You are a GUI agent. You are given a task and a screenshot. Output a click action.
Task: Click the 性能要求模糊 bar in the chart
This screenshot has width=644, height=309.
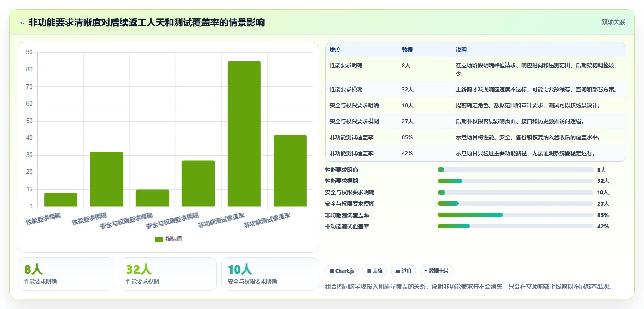(x=106, y=179)
